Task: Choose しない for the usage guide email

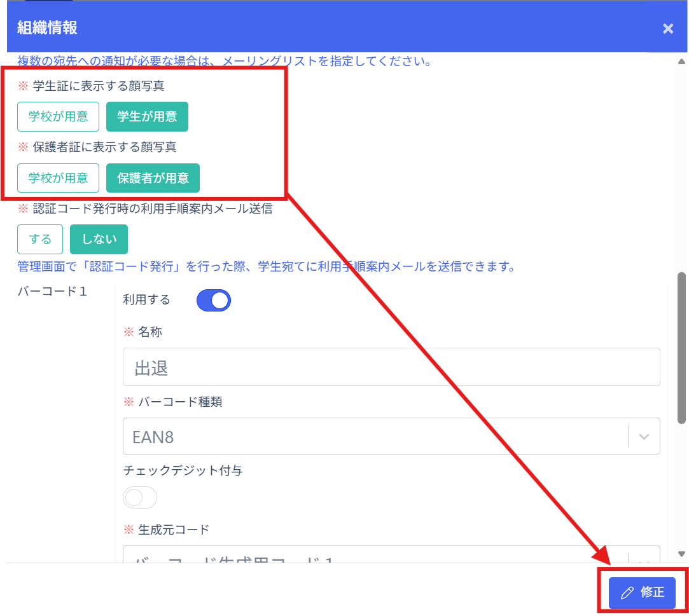Action: coord(99,239)
